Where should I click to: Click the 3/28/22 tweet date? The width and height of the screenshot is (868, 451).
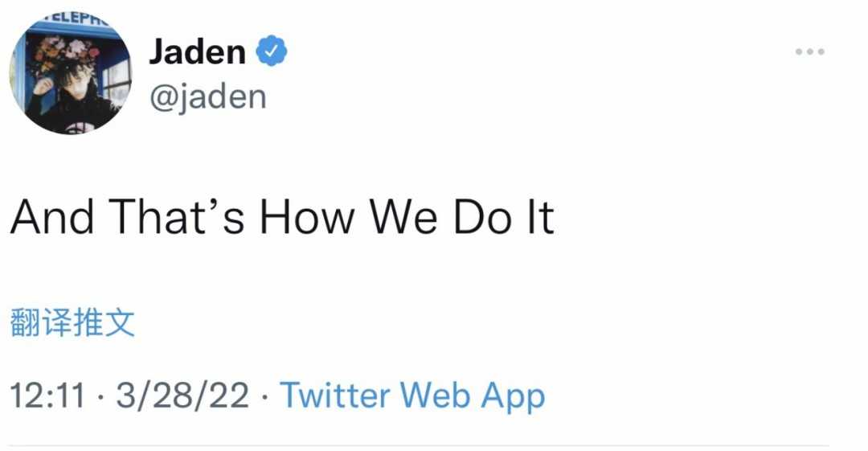(182, 396)
